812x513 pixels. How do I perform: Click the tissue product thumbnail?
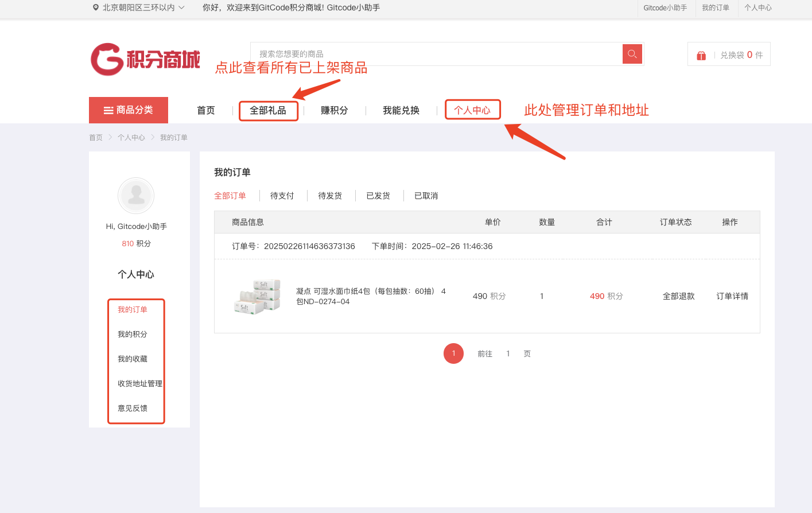257,296
